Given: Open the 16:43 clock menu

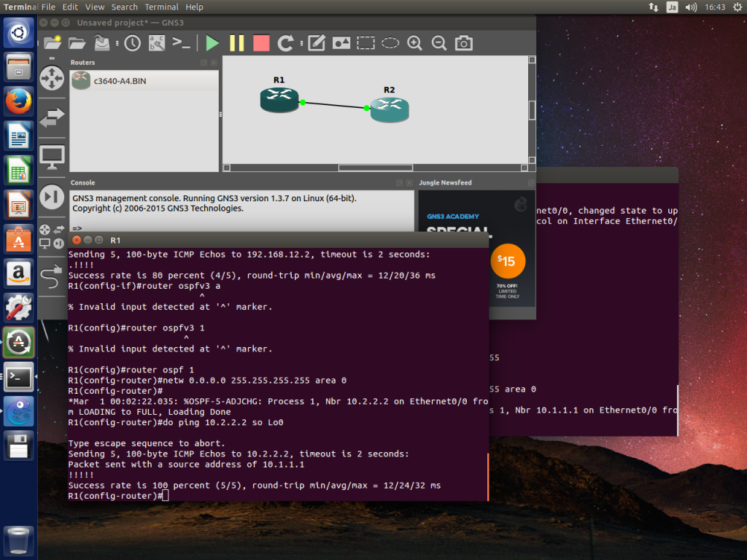Looking at the screenshot, I should 715,7.
